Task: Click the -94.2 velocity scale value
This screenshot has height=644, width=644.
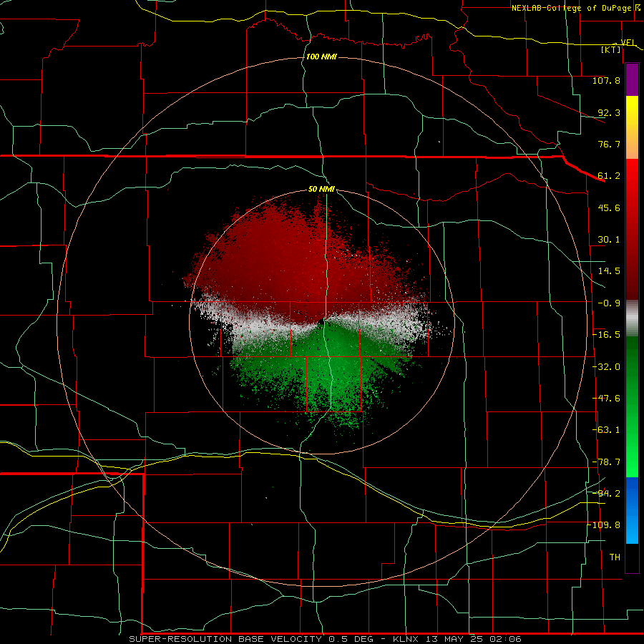Action: tap(606, 494)
